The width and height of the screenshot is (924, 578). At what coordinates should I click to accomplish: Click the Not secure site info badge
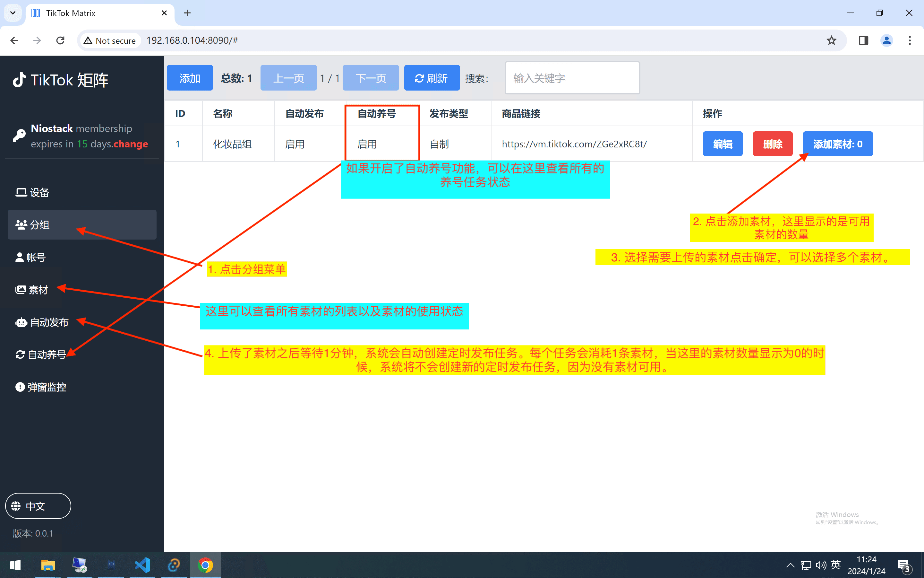[x=110, y=40]
